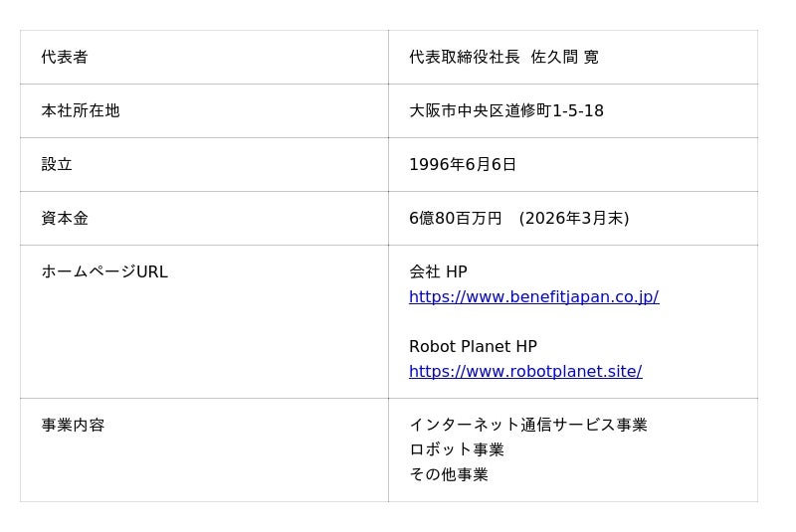This screenshot has height=532, width=796.
Task: Click the Robot Planet HP heading text
Action: pos(473,346)
